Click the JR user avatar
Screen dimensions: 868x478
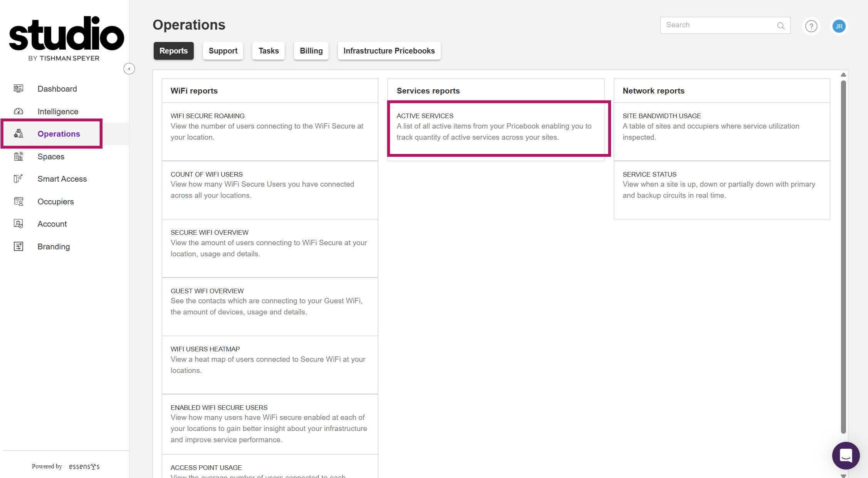[839, 26]
